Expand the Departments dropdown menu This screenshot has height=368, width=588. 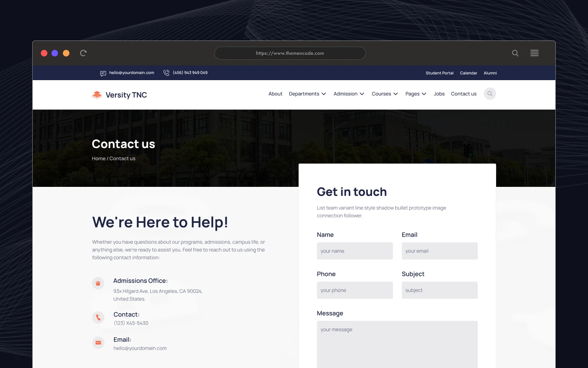(307, 94)
